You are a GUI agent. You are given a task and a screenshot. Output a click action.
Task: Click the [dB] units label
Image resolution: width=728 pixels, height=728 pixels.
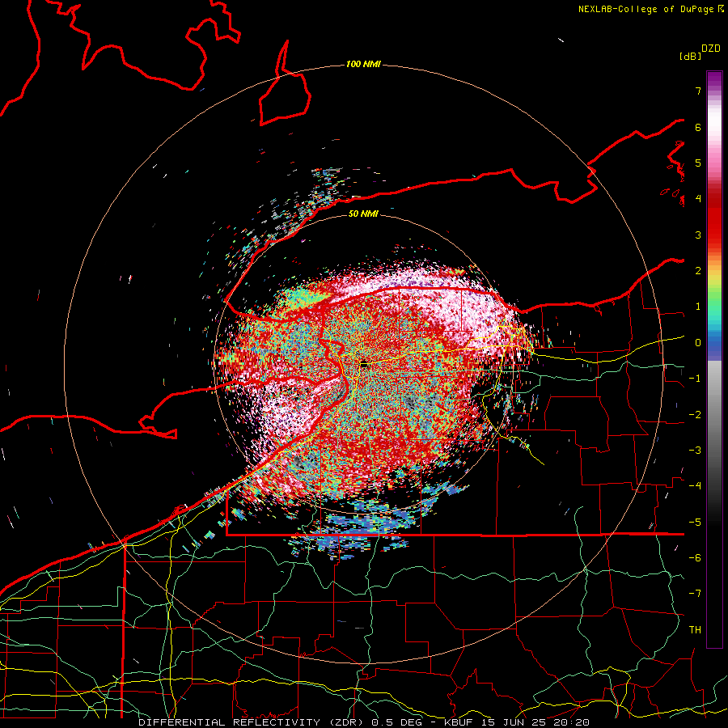click(691, 56)
